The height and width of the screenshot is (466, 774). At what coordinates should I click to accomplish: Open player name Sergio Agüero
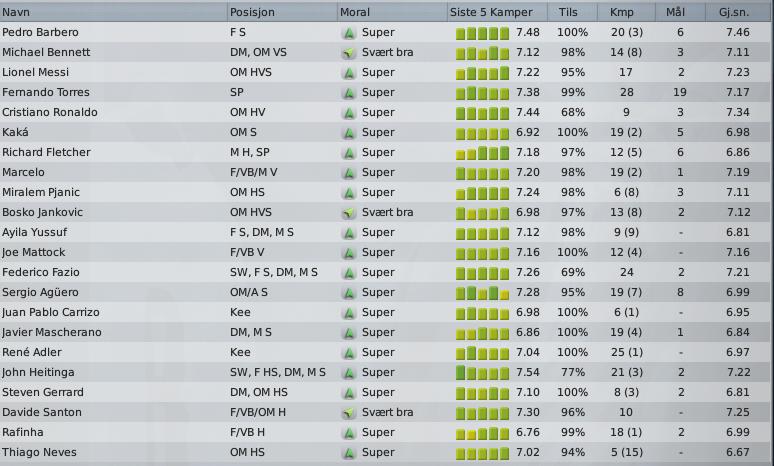[x=40, y=292]
